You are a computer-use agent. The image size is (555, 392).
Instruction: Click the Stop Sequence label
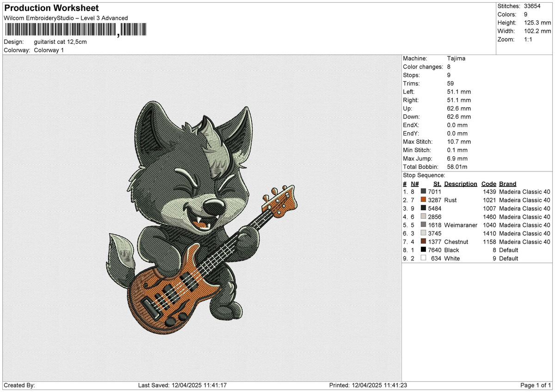(x=424, y=175)
